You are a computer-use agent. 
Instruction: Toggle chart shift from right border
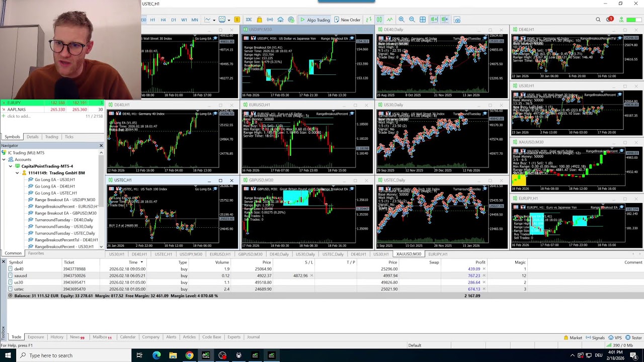pyautogui.click(x=445, y=20)
